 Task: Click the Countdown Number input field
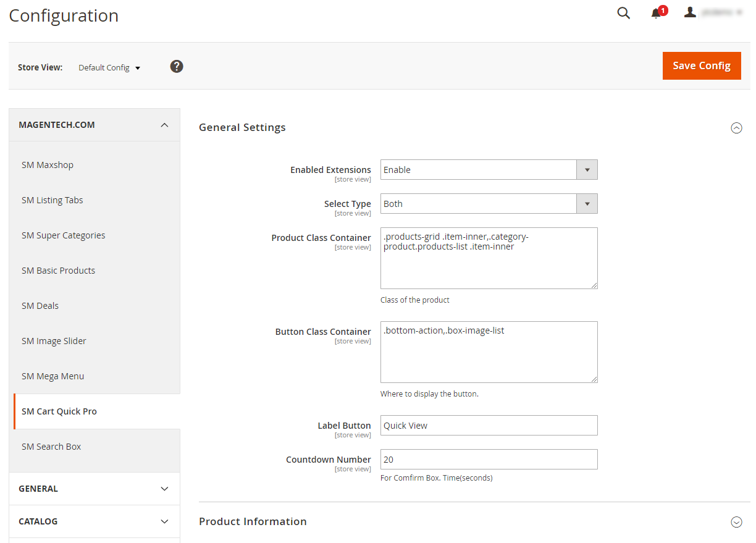pyautogui.click(x=489, y=460)
